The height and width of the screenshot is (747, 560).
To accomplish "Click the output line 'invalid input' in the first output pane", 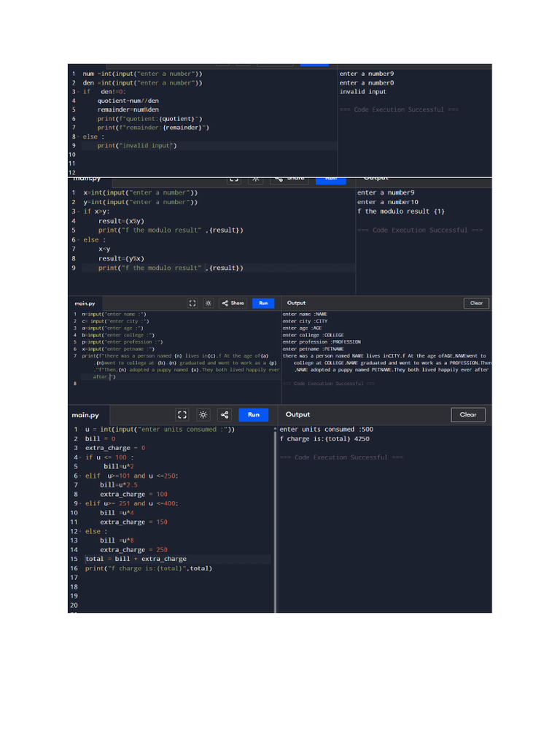I will (x=363, y=92).
